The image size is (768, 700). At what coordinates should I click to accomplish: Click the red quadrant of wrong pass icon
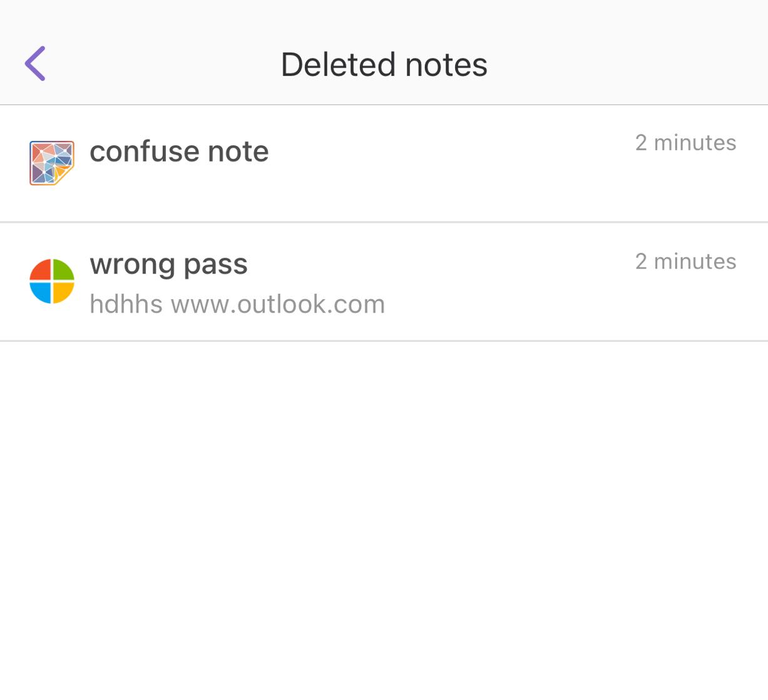(x=41, y=270)
